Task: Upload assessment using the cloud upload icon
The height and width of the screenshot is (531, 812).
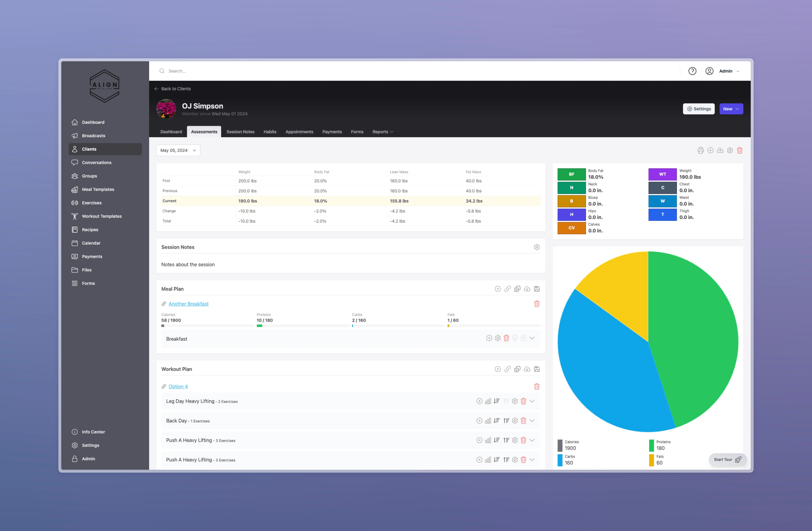Action: [720, 150]
